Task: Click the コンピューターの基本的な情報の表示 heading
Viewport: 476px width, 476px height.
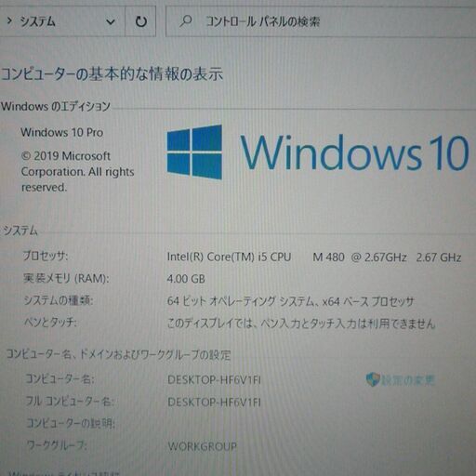Action: tap(112, 74)
